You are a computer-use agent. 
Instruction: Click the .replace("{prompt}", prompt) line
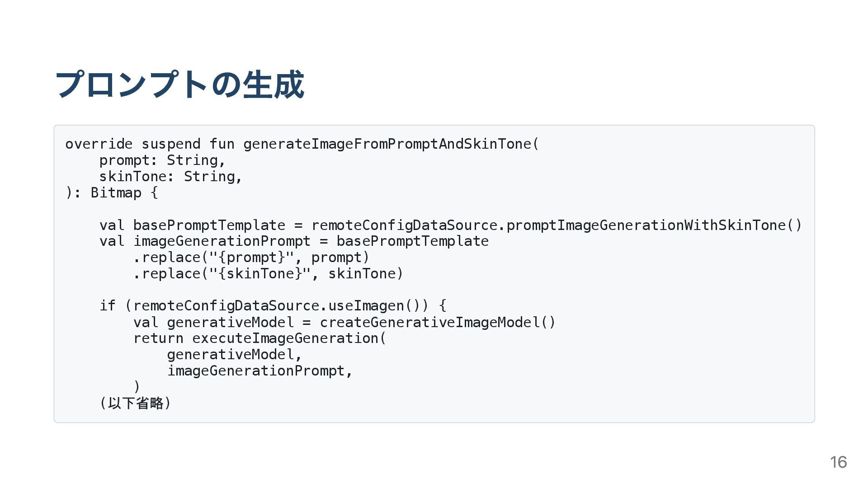pos(251,258)
